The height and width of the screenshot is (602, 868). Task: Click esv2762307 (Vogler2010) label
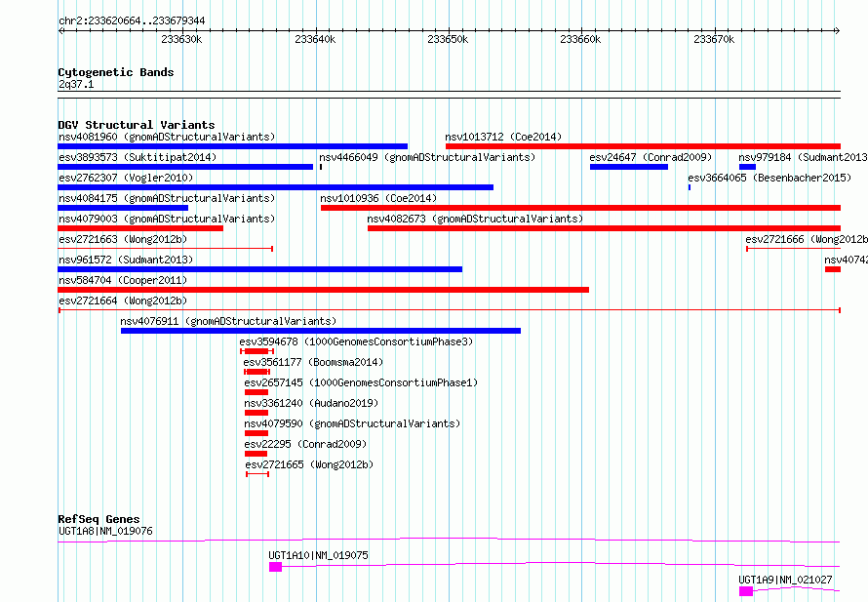pyautogui.click(x=126, y=178)
